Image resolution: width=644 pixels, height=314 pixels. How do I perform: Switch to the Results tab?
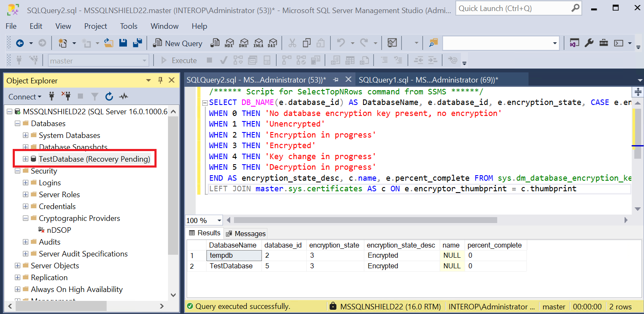click(x=205, y=233)
